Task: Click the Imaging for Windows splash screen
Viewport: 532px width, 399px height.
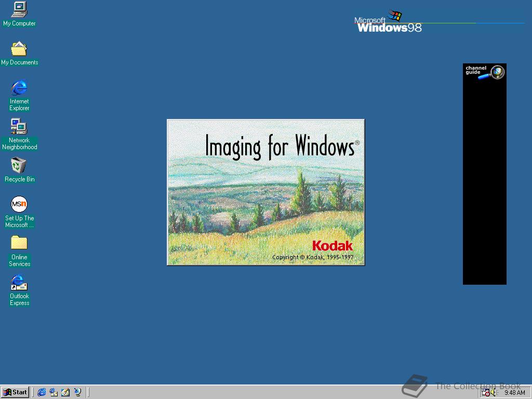Action: pyautogui.click(x=265, y=192)
